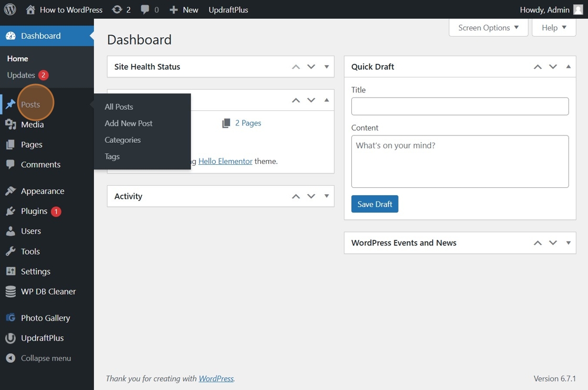Expand the Site Health Status panel
This screenshot has height=390, width=588.
tap(327, 67)
